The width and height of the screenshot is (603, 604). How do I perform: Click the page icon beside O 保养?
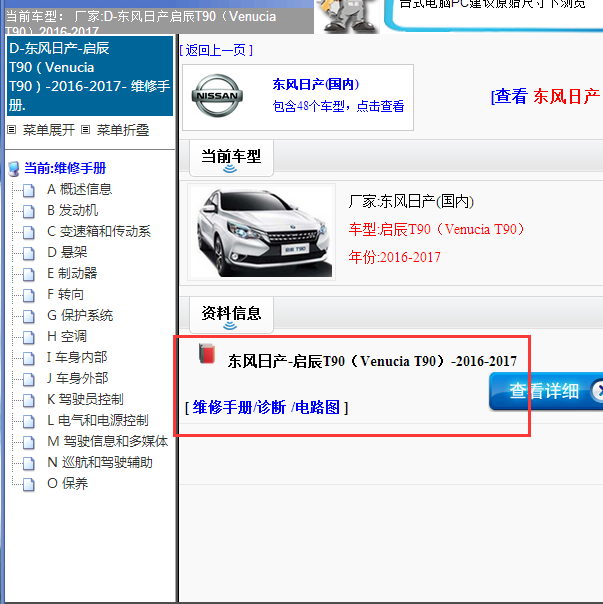pyautogui.click(x=29, y=484)
